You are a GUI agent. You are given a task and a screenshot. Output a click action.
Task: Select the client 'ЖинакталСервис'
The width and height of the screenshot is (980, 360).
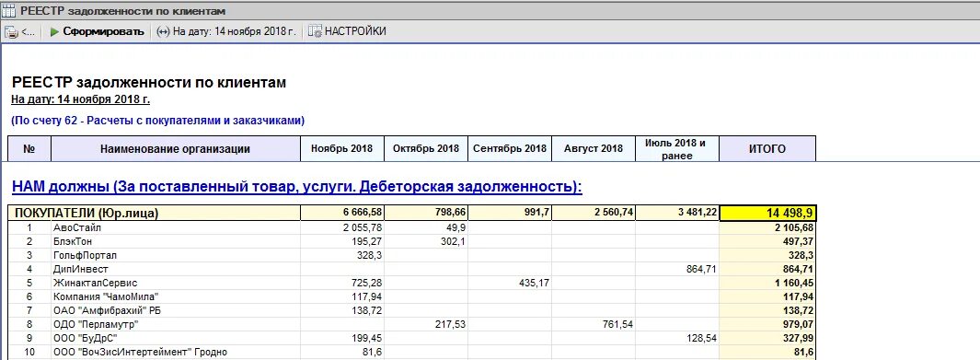pyautogui.click(x=95, y=284)
